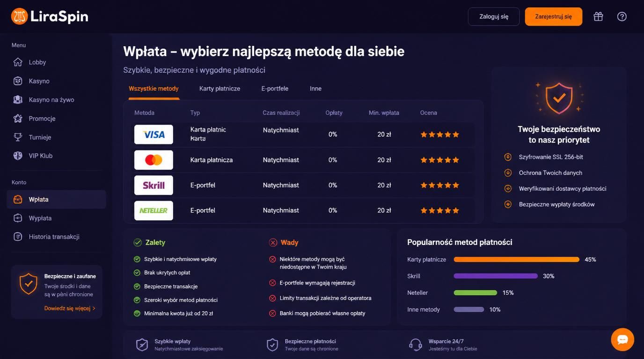The height and width of the screenshot is (359, 644).
Task: Click the Wpłata wallet icon
Action: point(18,200)
